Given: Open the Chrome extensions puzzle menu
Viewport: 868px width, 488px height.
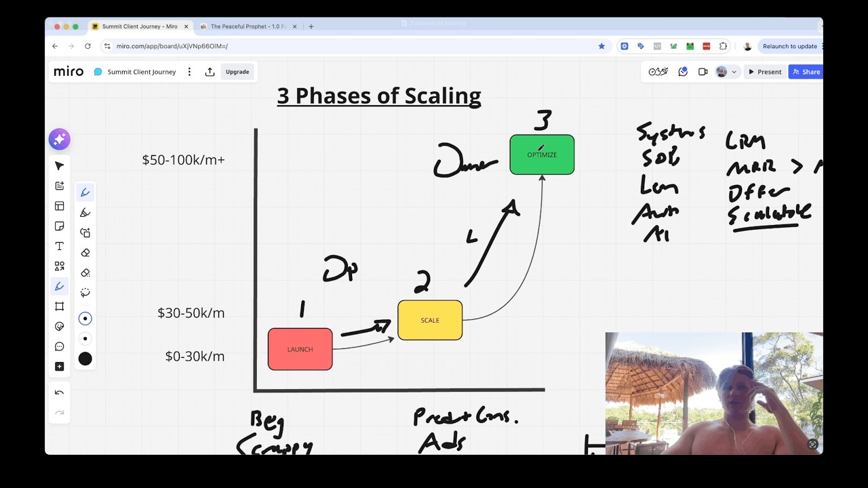Looking at the screenshot, I should tap(723, 46).
